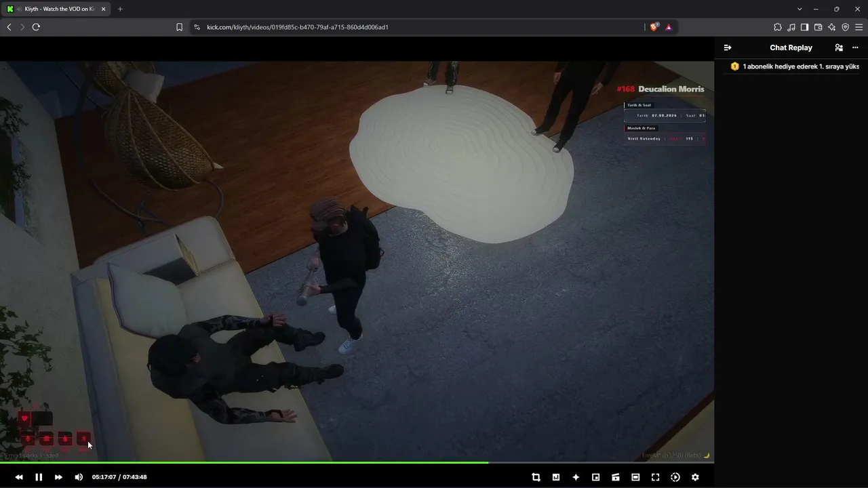Open the video settings gear
The image size is (868, 488).
pyautogui.click(x=695, y=477)
